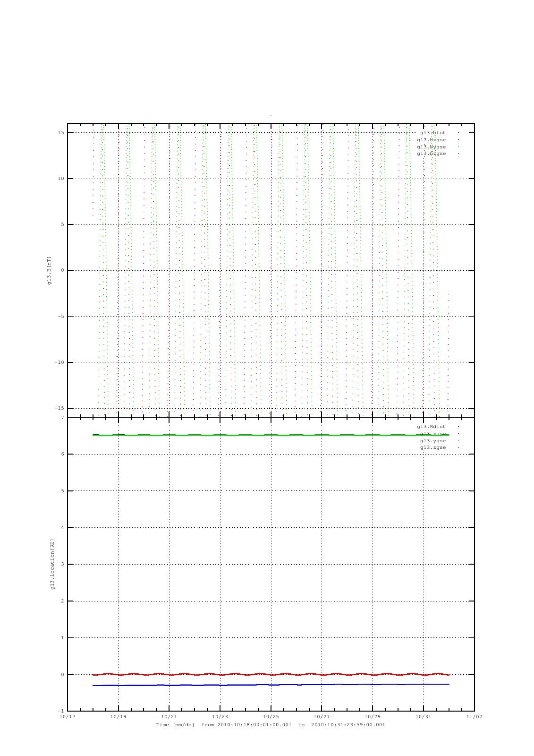Pick the g13.xgse legend entry
The width and height of the screenshot is (534, 756).
432,434
